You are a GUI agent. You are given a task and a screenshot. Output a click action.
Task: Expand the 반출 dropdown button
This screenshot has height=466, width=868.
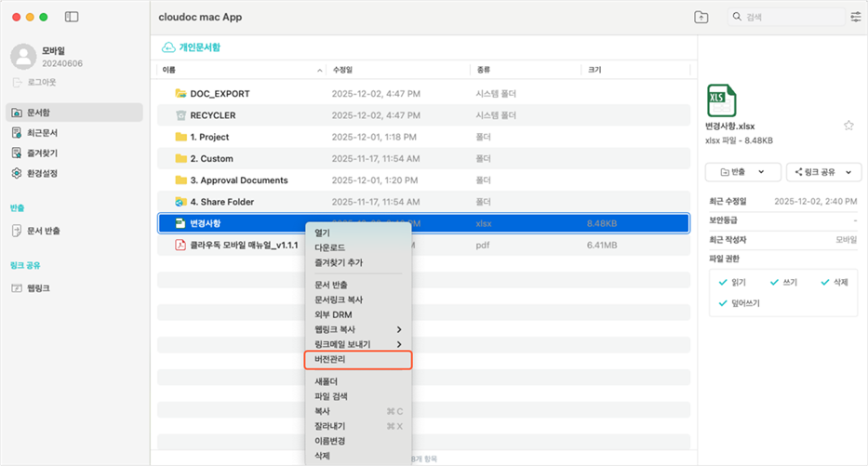(x=762, y=172)
